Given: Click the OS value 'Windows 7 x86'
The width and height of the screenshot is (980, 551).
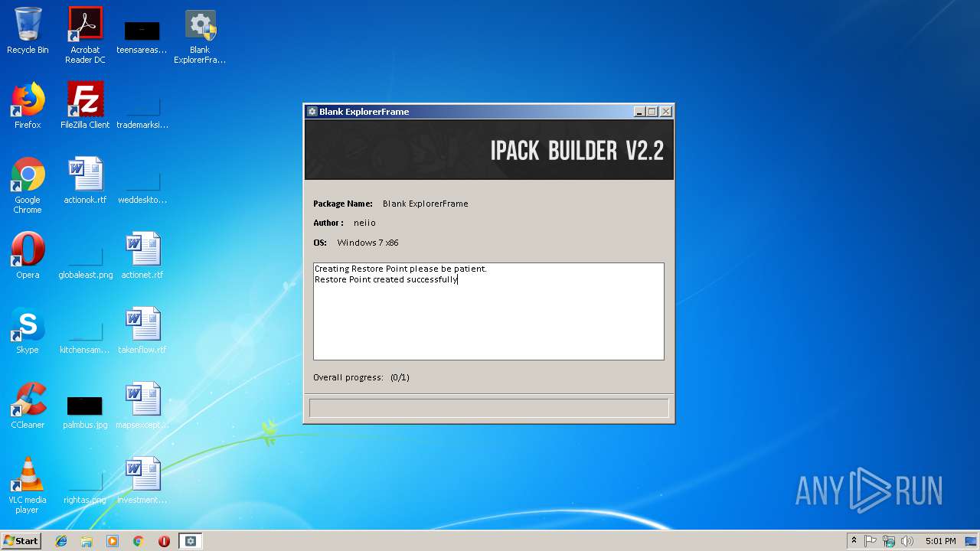Looking at the screenshot, I should coord(367,243).
